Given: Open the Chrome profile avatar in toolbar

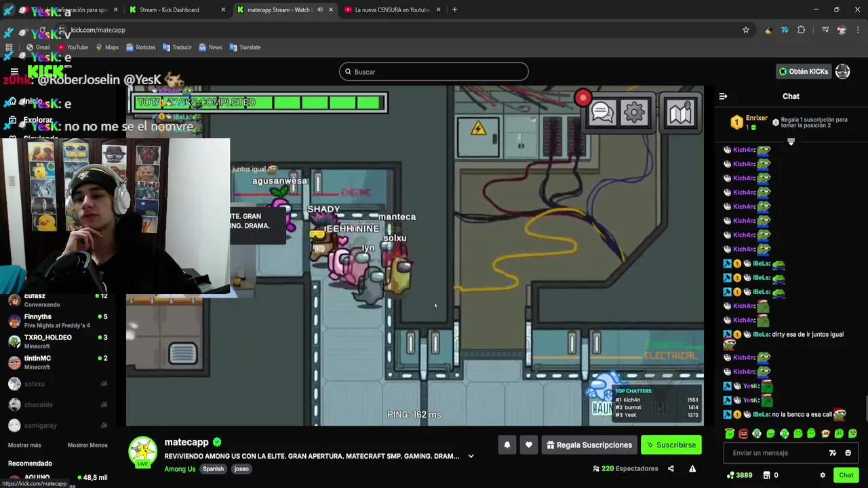Looking at the screenshot, I should [842, 30].
